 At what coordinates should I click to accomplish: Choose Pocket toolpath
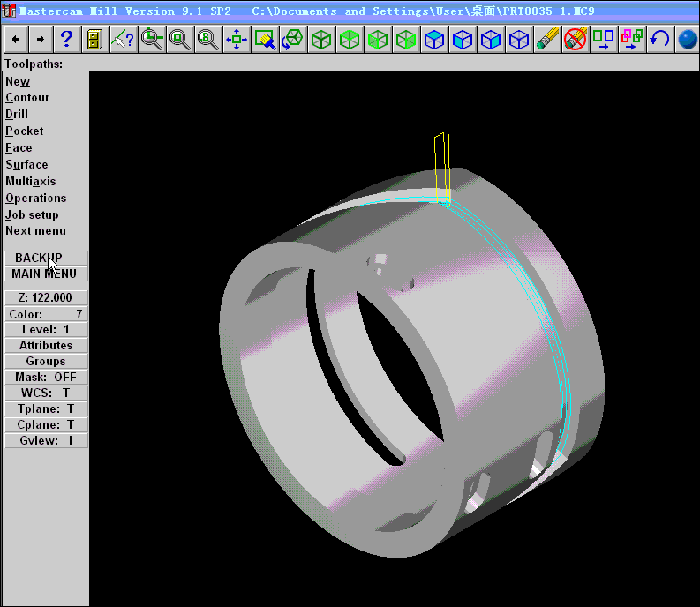click(x=25, y=131)
